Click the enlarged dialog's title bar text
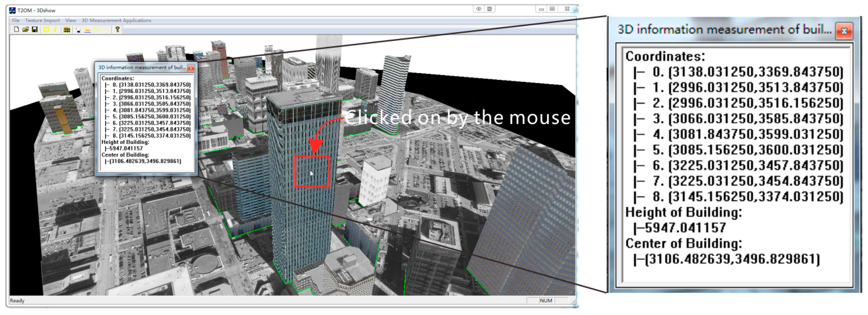Viewport: 868px width, 315px height. (x=724, y=30)
